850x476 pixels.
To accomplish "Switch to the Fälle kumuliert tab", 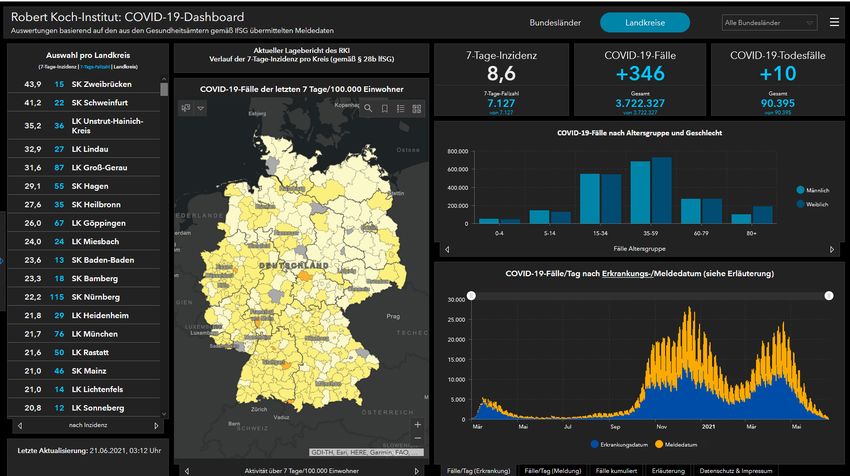I will pyautogui.click(x=616, y=469).
